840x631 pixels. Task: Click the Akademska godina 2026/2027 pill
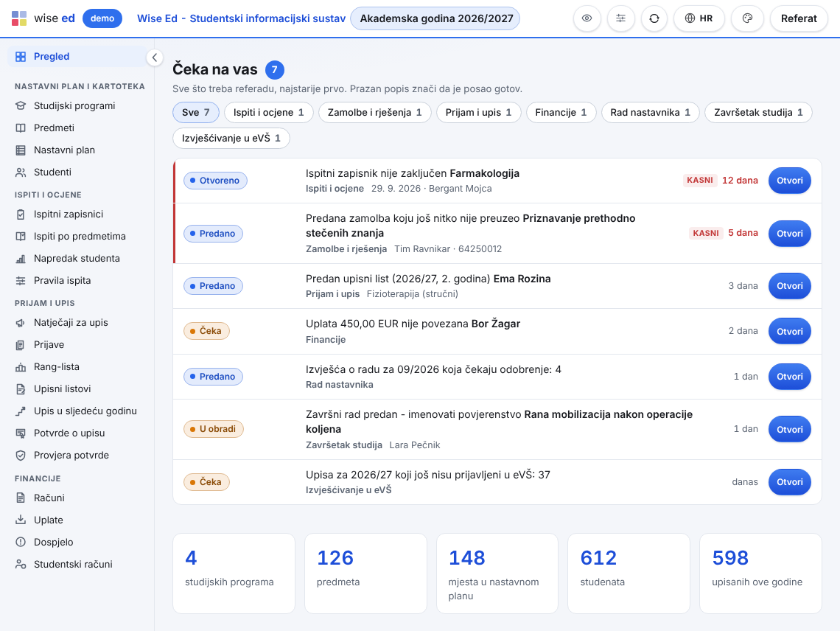click(x=435, y=18)
